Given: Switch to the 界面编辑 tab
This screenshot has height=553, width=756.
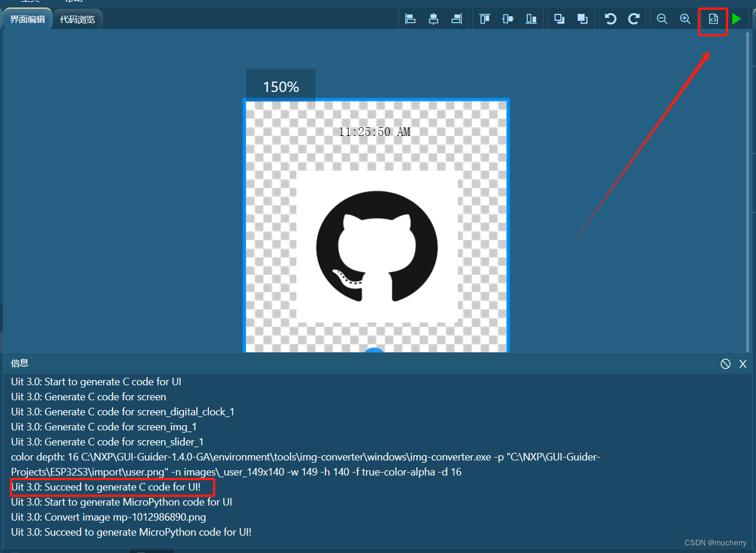Looking at the screenshot, I should [x=28, y=19].
